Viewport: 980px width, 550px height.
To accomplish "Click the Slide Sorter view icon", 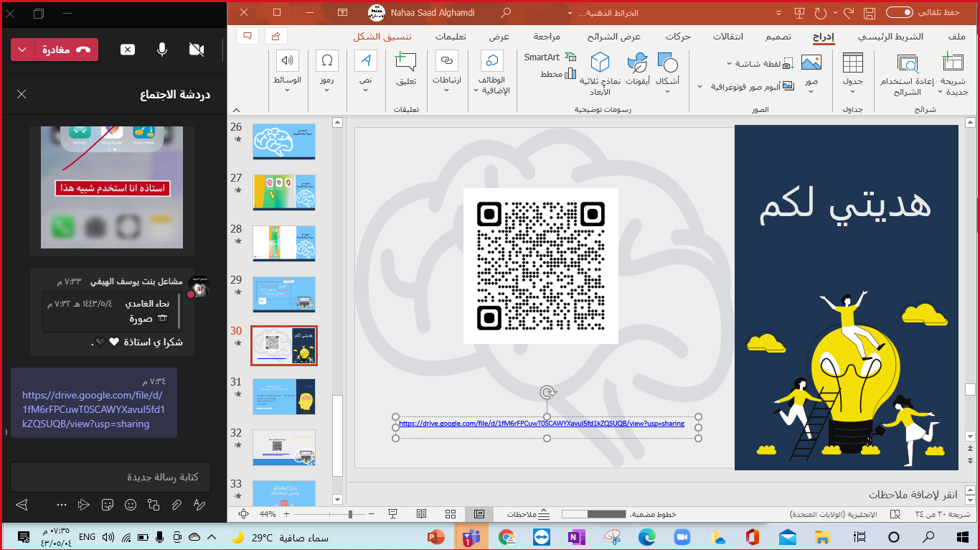I will 451,514.
